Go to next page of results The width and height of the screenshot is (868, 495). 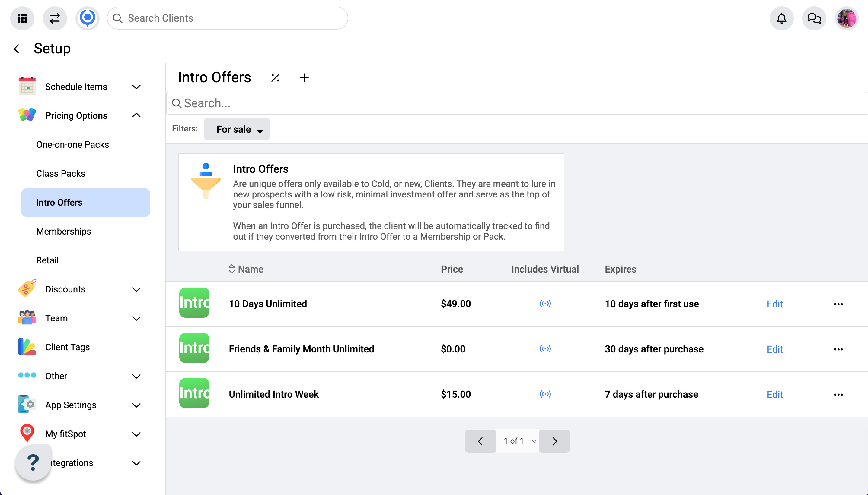(554, 441)
